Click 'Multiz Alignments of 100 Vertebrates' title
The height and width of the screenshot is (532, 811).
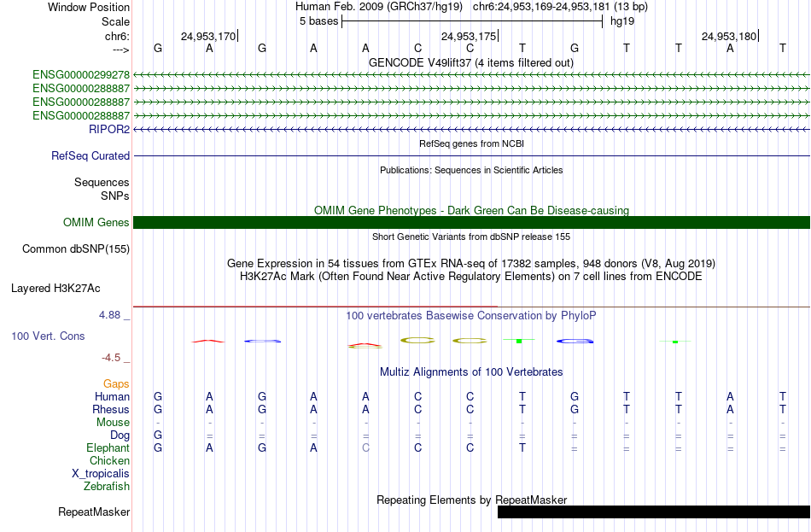tap(471, 372)
